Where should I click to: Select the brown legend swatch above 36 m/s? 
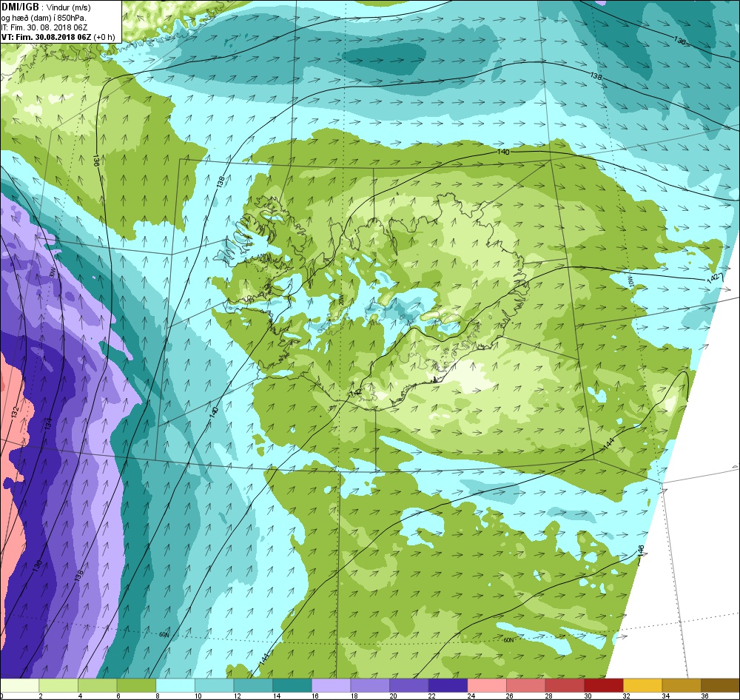pos(720,685)
